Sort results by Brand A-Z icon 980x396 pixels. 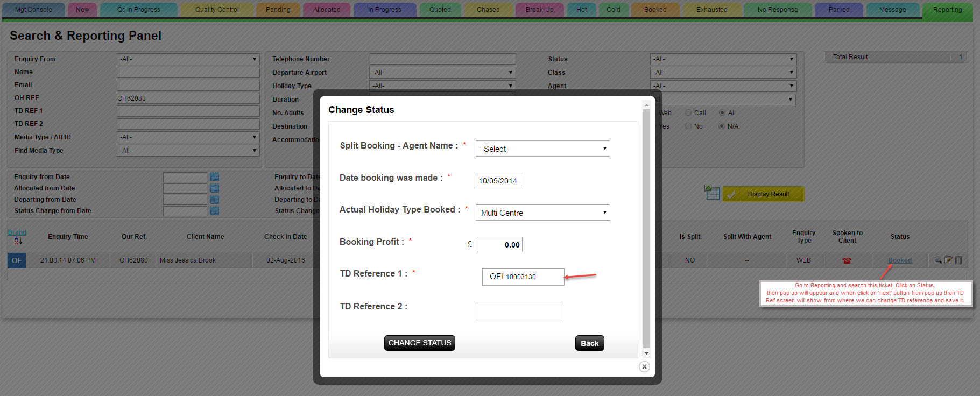(x=18, y=241)
